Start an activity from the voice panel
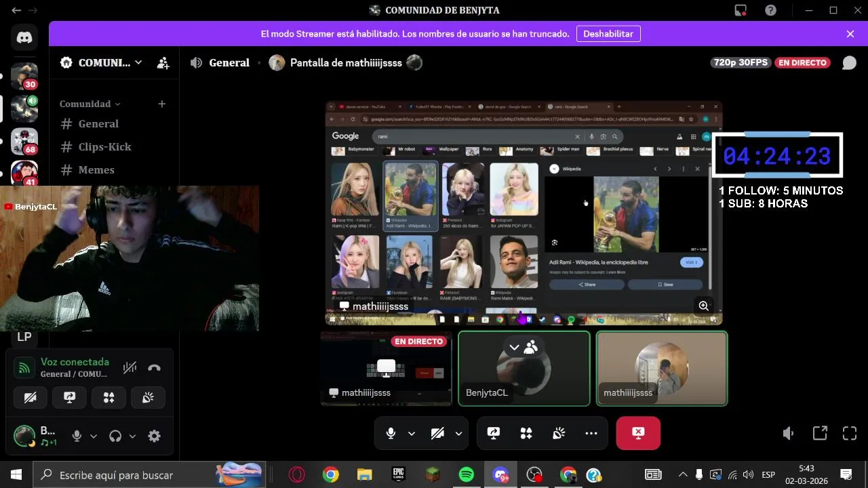Screen dimensions: 868x488 click(x=108, y=398)
